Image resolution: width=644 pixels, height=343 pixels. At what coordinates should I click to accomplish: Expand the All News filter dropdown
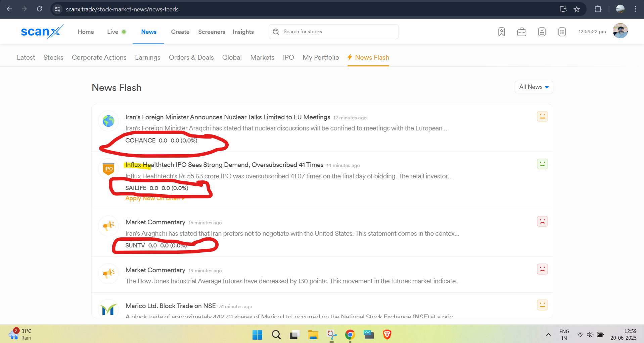click(534, 87)
